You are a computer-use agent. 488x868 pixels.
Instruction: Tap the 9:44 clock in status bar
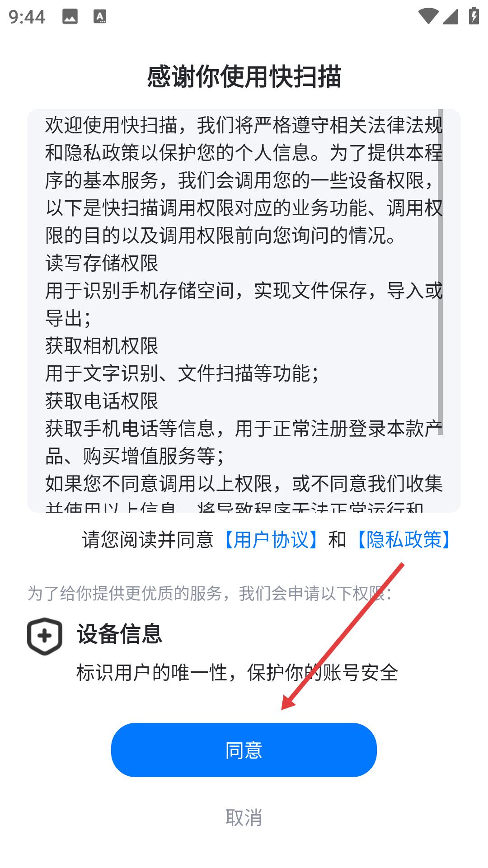pyautogui.click(x=27, y=17)
